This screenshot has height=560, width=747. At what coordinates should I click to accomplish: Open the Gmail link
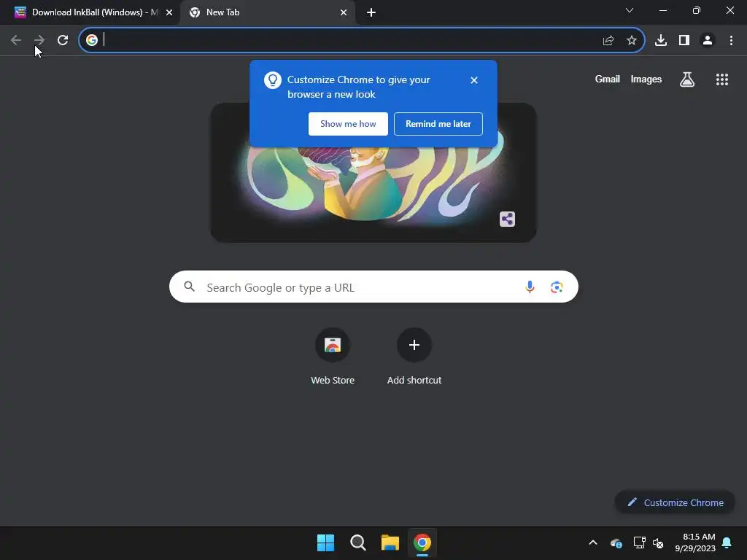point(607,79)
